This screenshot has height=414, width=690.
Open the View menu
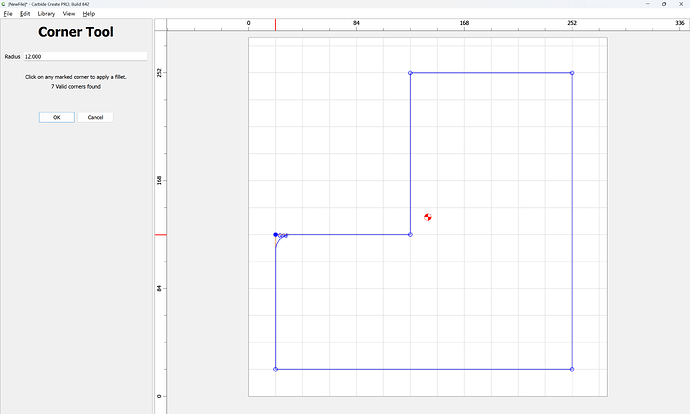click(69, 14)
